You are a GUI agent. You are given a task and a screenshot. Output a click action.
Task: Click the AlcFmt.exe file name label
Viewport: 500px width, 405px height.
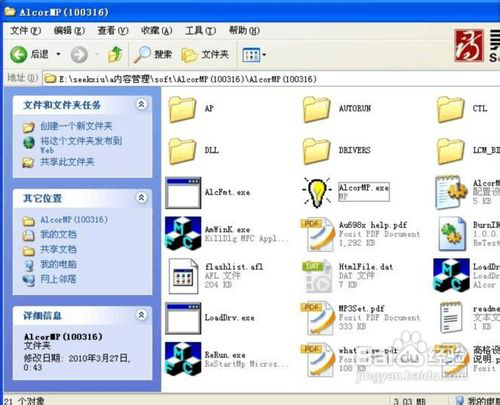click(x=227, y=192)
